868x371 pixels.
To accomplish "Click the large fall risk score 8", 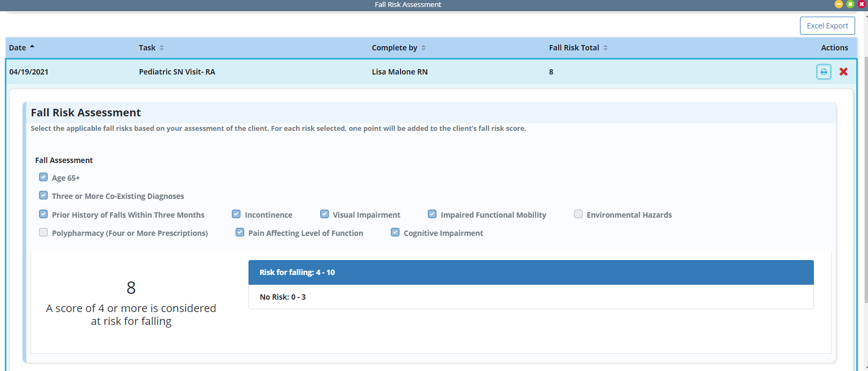I will coord(131,288).
